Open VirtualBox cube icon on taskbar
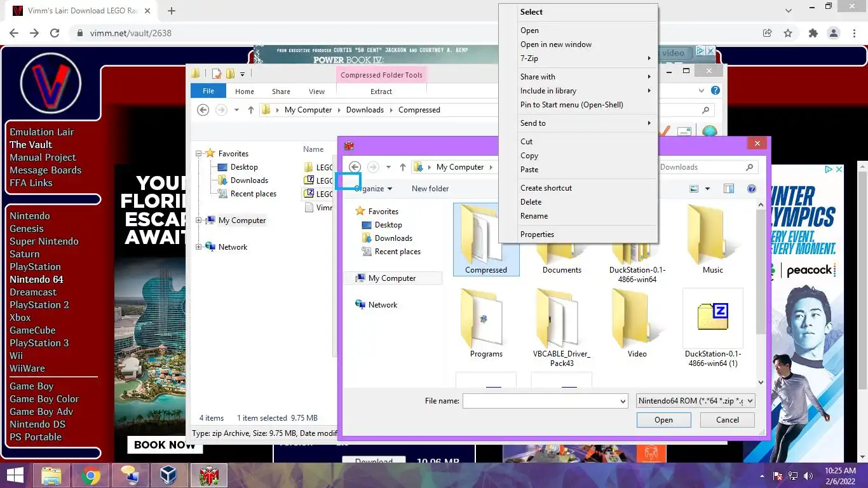The width and height of the screenshot is (868, 488). [168, 475]
